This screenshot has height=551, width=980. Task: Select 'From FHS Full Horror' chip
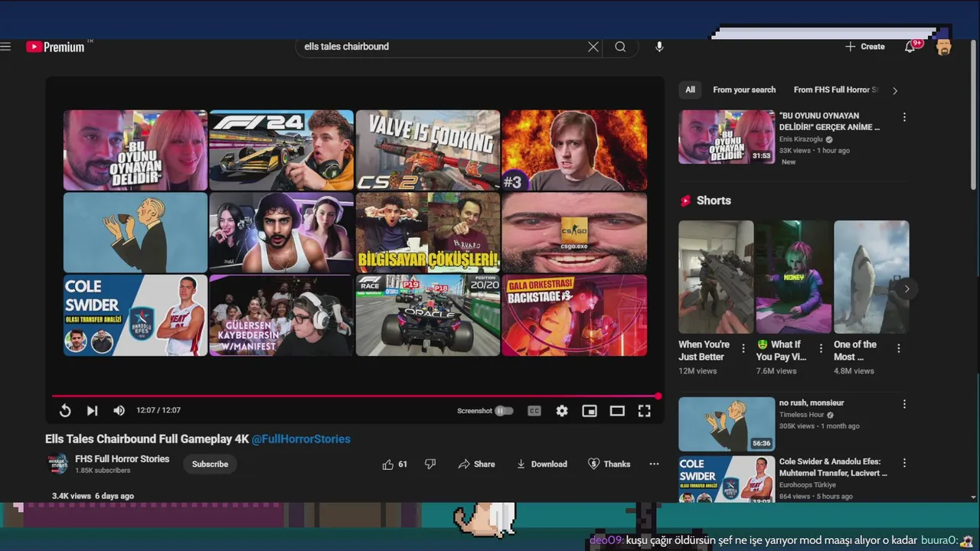point(836,90)
